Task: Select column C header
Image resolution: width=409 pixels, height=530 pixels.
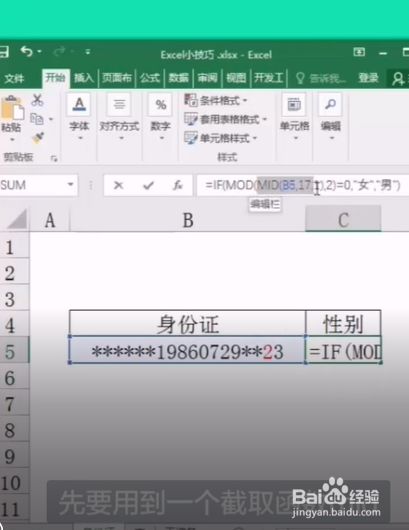Action: pos(343,220)
